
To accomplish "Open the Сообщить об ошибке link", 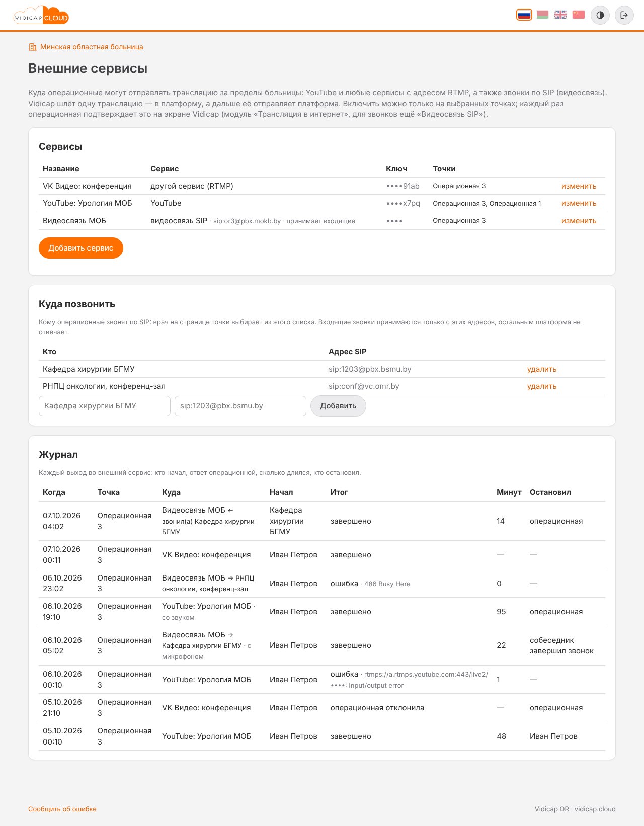I will coord(62,809).
